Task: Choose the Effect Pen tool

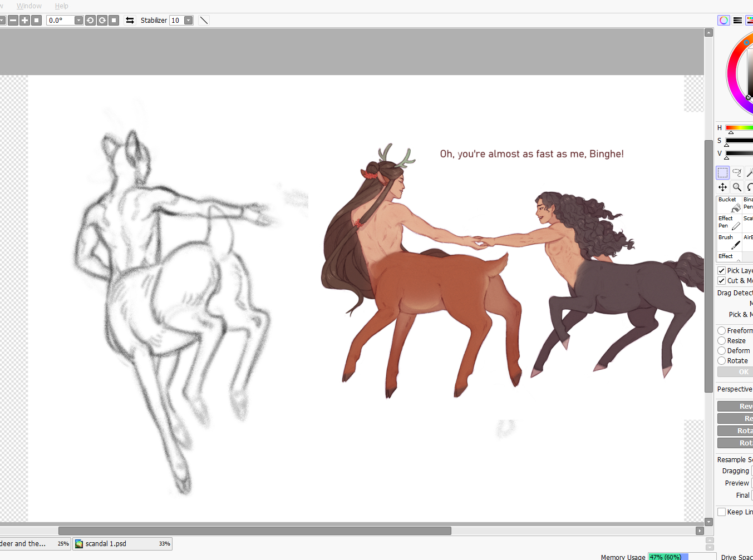Action: pyautogui.click(x=729, y=222)
